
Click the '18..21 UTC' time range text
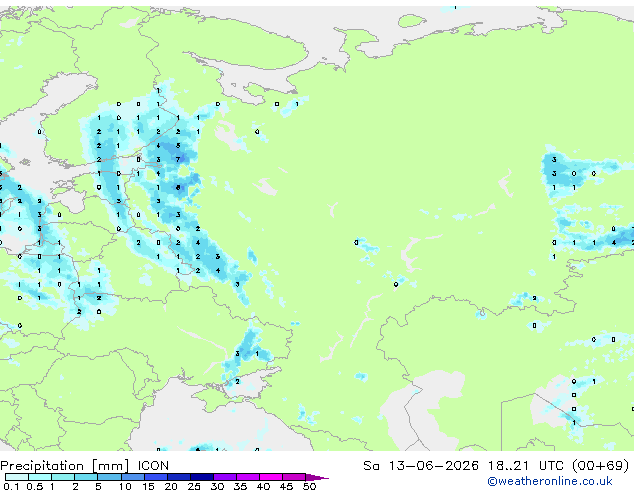tap(526, 466)
